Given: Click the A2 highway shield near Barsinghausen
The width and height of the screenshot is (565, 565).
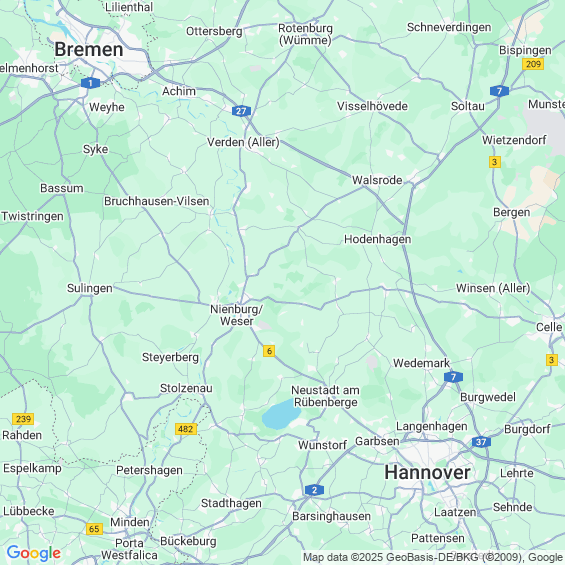Looking at the screenshot, I should [314, 490].
